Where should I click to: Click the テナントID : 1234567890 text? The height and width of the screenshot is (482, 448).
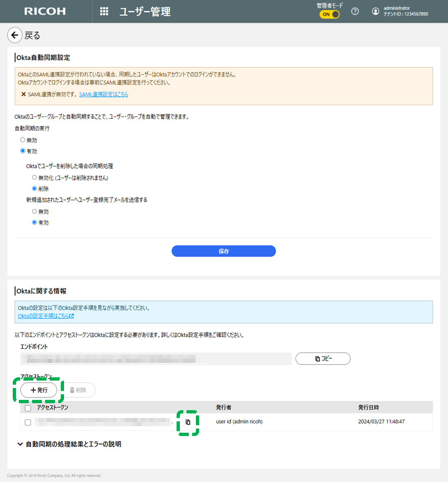point(406,14)
